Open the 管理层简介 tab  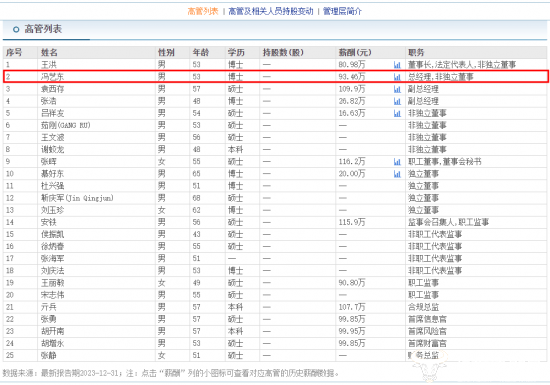pos(342,11)
